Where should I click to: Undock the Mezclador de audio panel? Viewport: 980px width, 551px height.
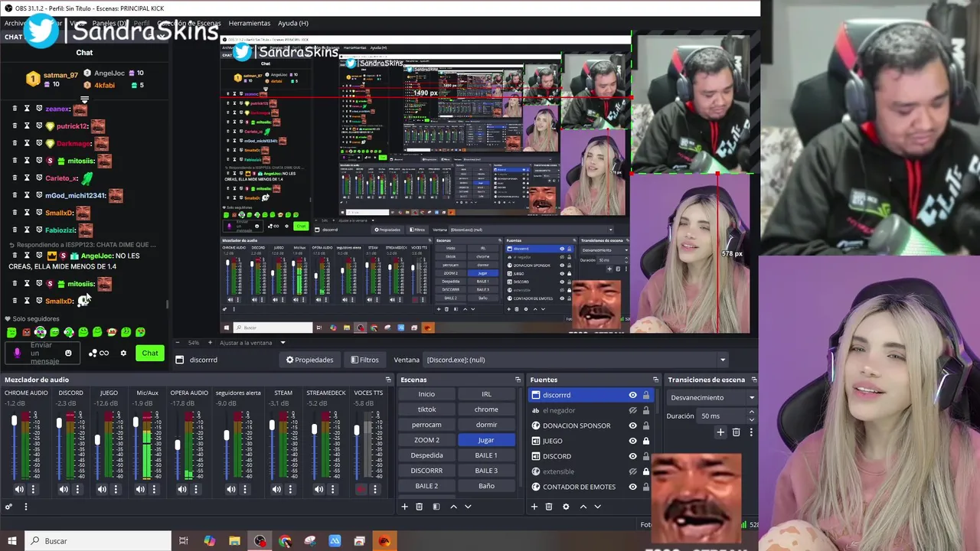coord(388,380)
